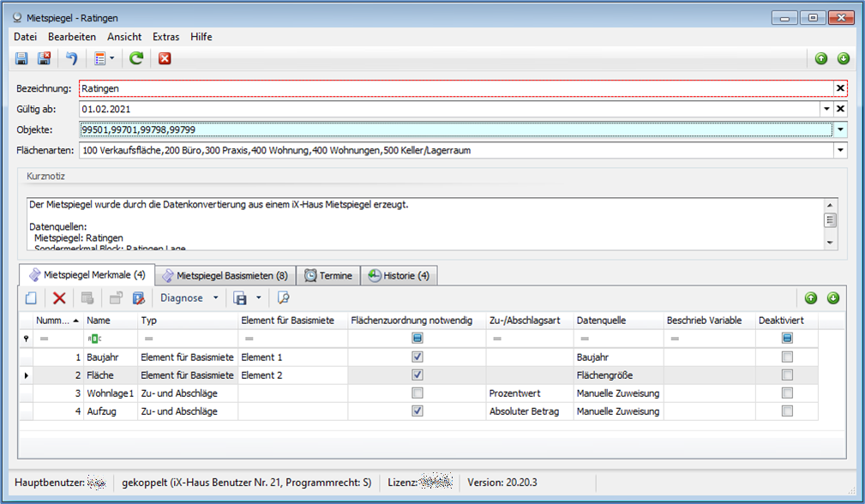Viewport: 865px width, 504px height.
Task: Click the red close-record icon in toolbar
Action: pyautogui.click(x=165, y=58)
